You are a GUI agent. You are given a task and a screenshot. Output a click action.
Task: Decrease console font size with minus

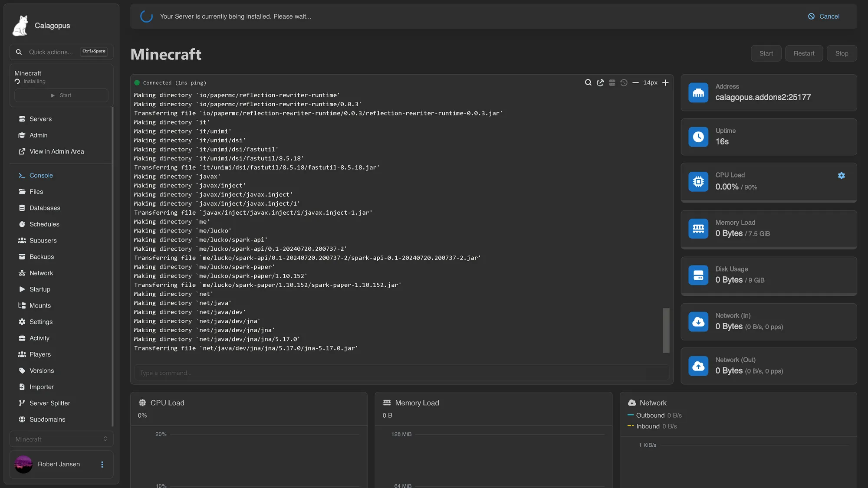(635, 82)
